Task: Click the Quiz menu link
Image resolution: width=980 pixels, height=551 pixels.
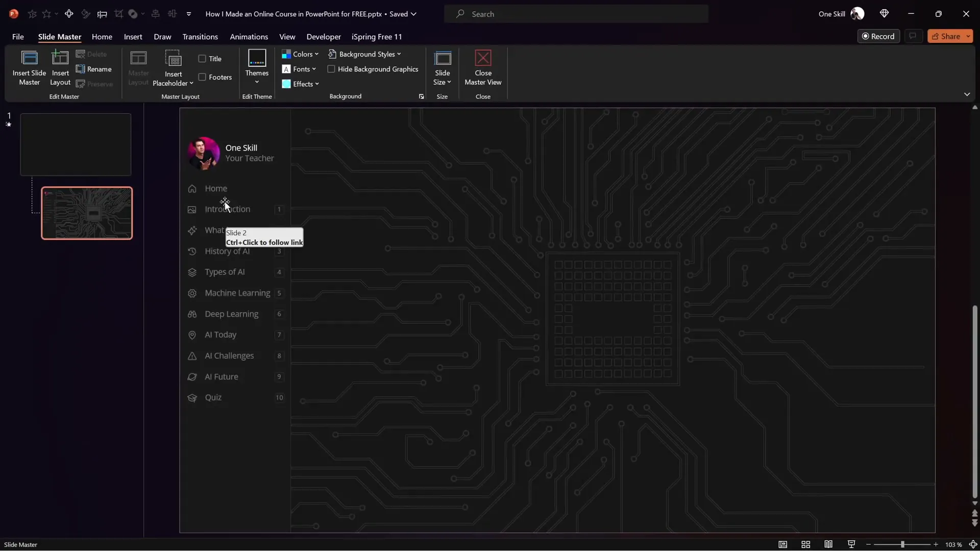Action: coord(213,397)
